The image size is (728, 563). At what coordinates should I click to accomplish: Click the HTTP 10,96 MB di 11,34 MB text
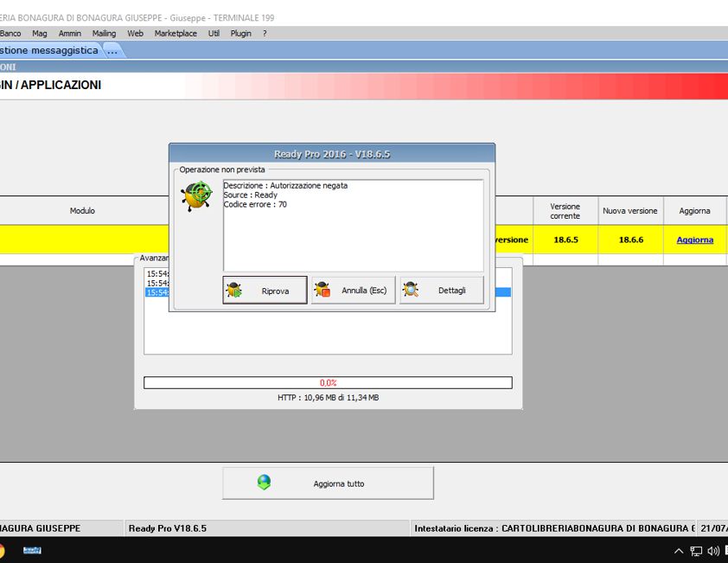tap(328, 398)
